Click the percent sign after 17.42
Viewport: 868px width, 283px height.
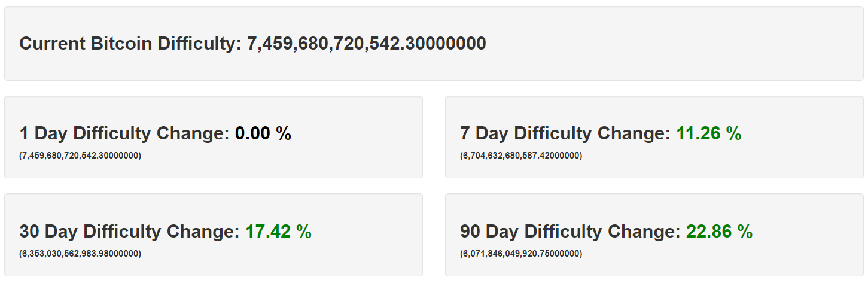[304, 232]
